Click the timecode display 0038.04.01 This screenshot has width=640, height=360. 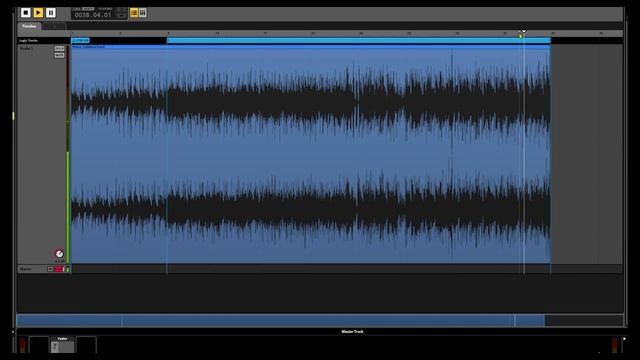(x=93, y=15)
